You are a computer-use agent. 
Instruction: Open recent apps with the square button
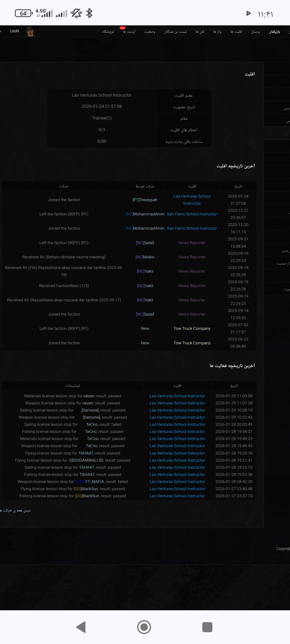coord(207,627)
